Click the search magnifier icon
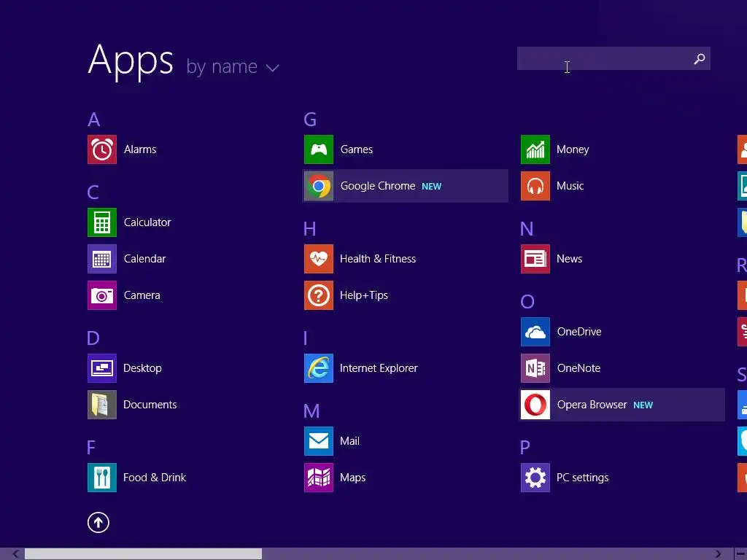This screenshot has height=560, width=747. pyautogui.click(x=700, y=58)
